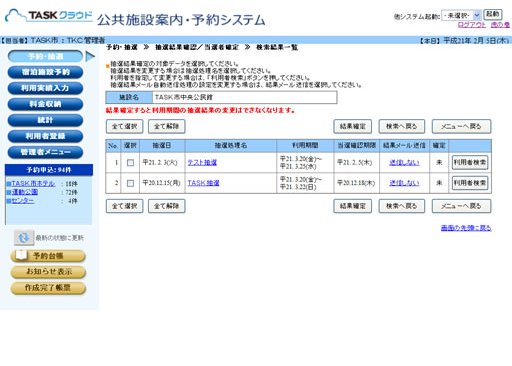Click the blue arrow beside 予約・抽選
This screenshot has height=366, width=512.
tap(90, 56)
